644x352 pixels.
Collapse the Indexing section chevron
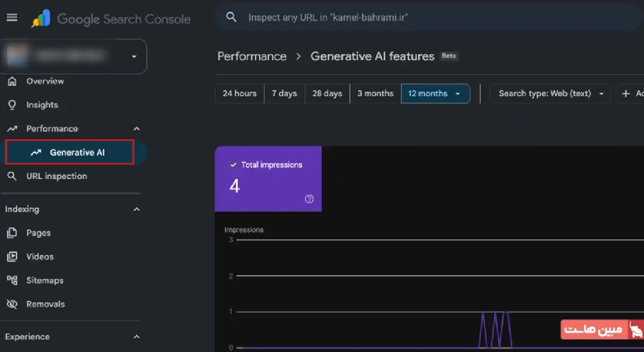point(137,209)
